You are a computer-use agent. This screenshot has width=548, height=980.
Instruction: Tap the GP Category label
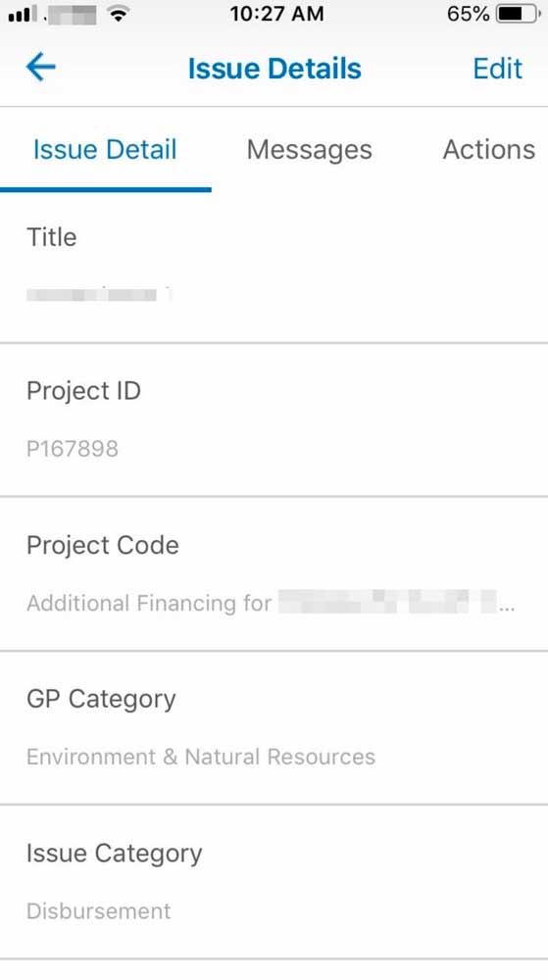coord(101,700)
